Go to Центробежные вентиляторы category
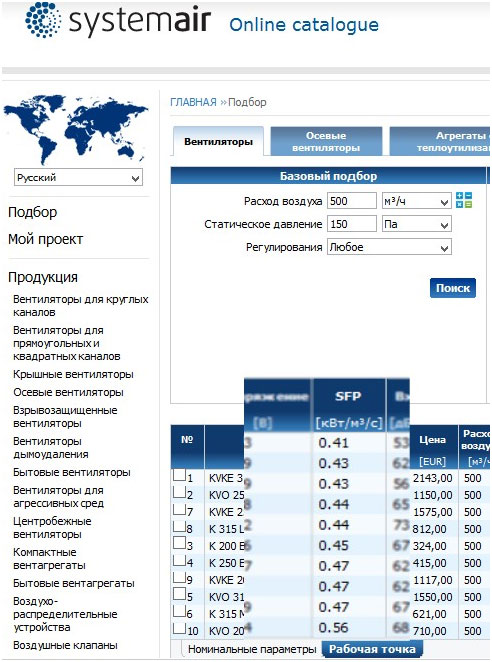Image resolution: width=492 pixels, height=662 pixels. tap(52, 527)
